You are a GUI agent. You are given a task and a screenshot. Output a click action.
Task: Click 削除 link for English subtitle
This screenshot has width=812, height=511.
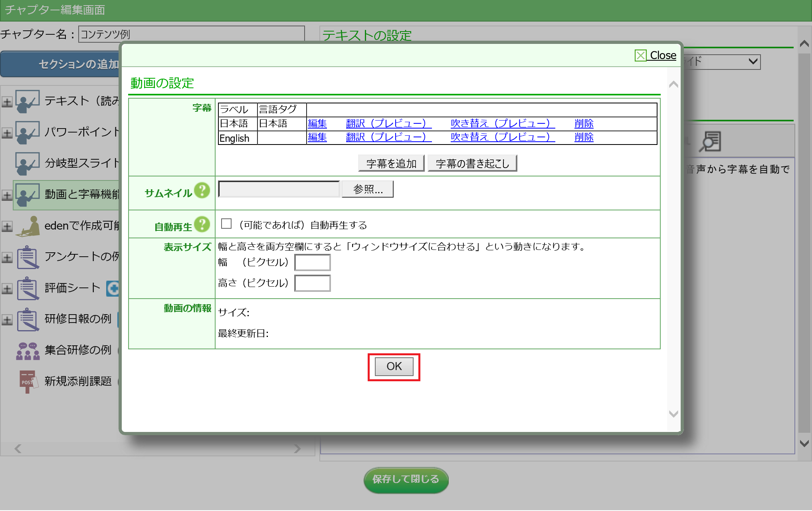pos(583,137)
